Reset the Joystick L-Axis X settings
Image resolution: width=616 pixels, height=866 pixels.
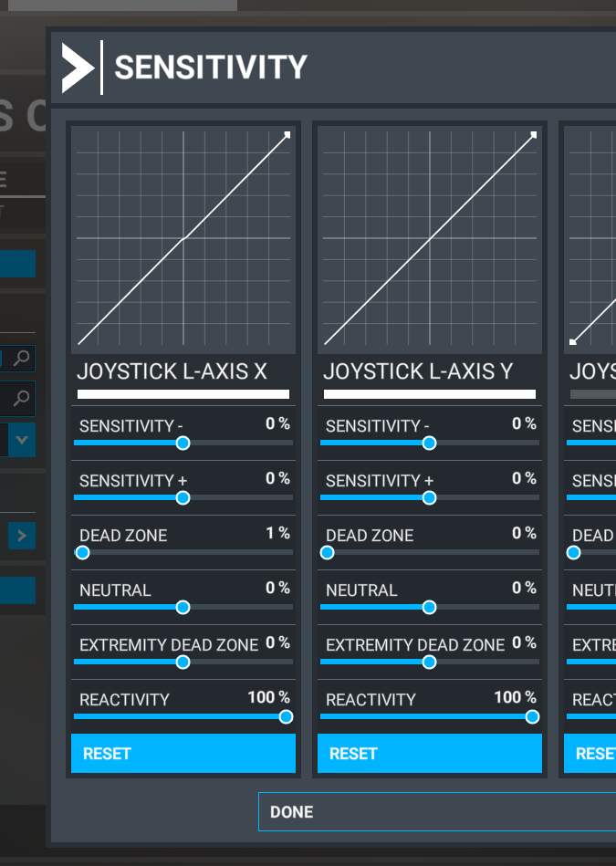(183, 754)
